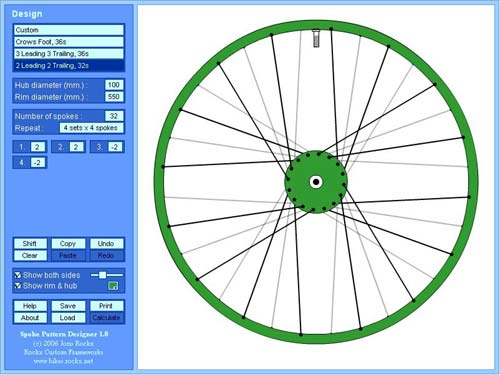Viewport: 500px width, 375px height.
Task: Select 3 Leading 3 Trailing, 36s preset
Action: point(69,54)
